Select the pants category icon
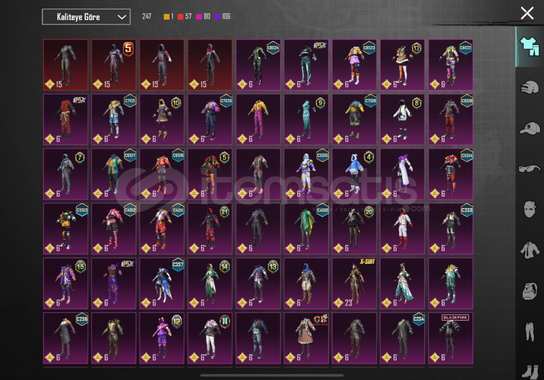 529,331
